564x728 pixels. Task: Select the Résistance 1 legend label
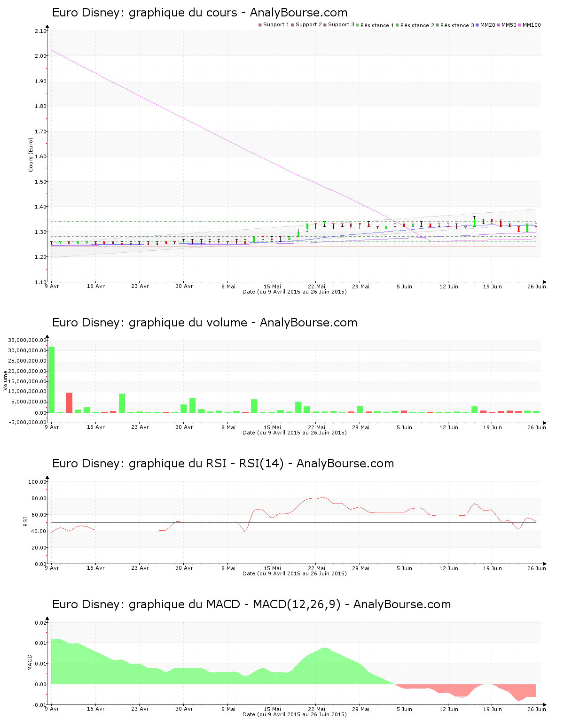point(377,25)
